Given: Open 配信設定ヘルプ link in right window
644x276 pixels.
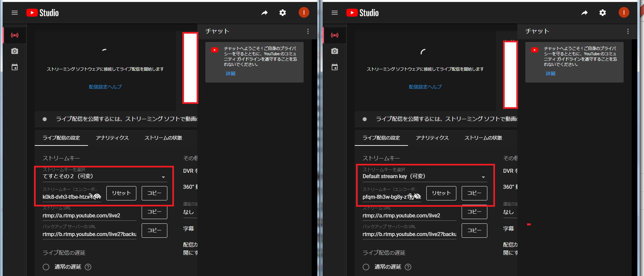Looking at the screenshot, I should click(425, 87).
